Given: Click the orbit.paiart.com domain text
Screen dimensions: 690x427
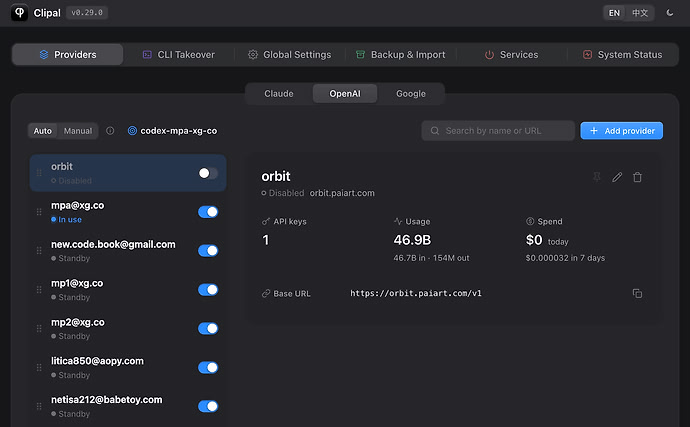Looking at the screenshot, I should point(342,193).
